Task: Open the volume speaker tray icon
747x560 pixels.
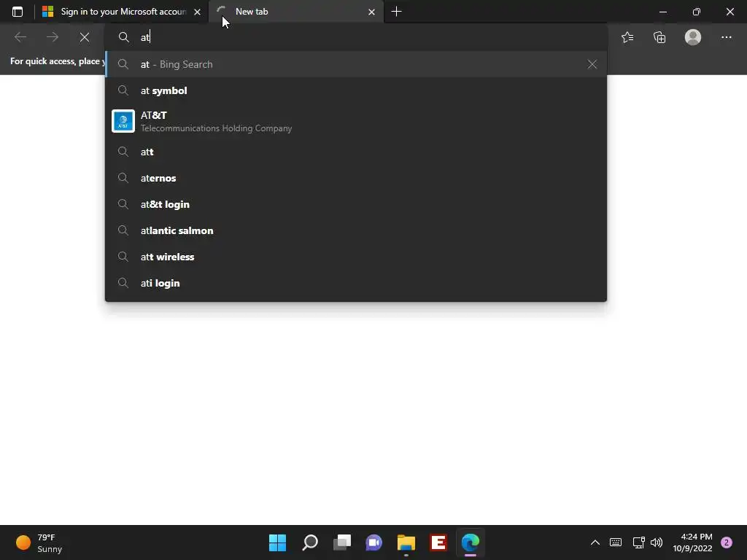Action: (x=657, y=542)
